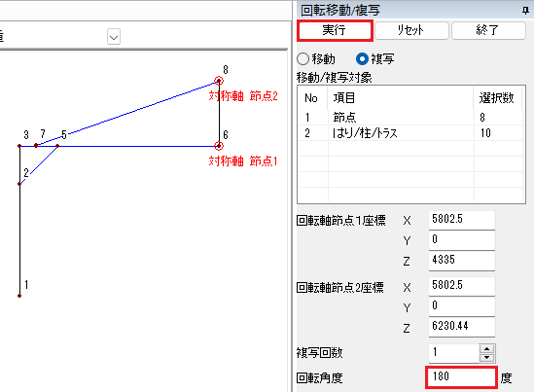Click node 8 symmetry axis marker
This screenshot has height=392, width=534.
219,81
